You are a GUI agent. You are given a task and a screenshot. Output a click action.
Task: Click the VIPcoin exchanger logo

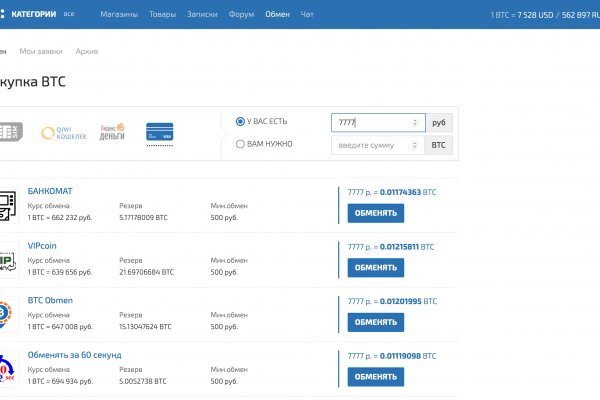click(x=7, y=260)
